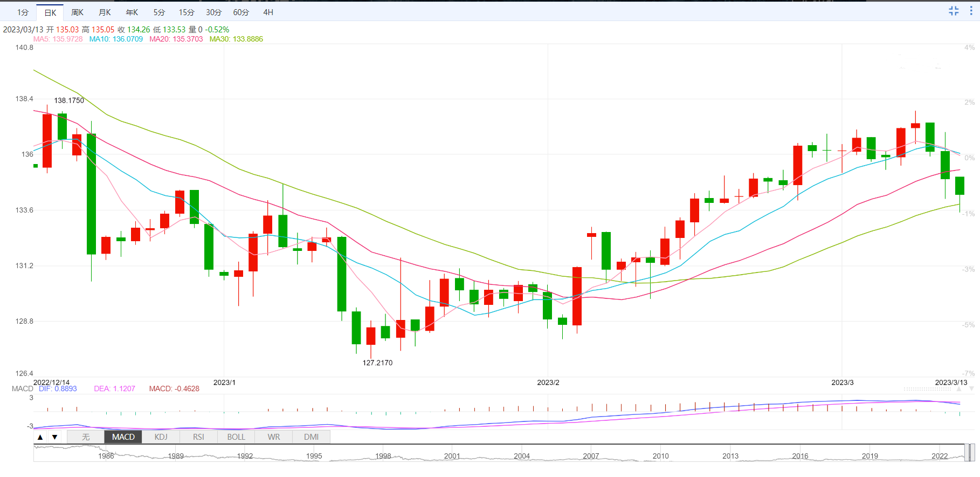Click the 138.1750 high price annotation

coord(69,100)
